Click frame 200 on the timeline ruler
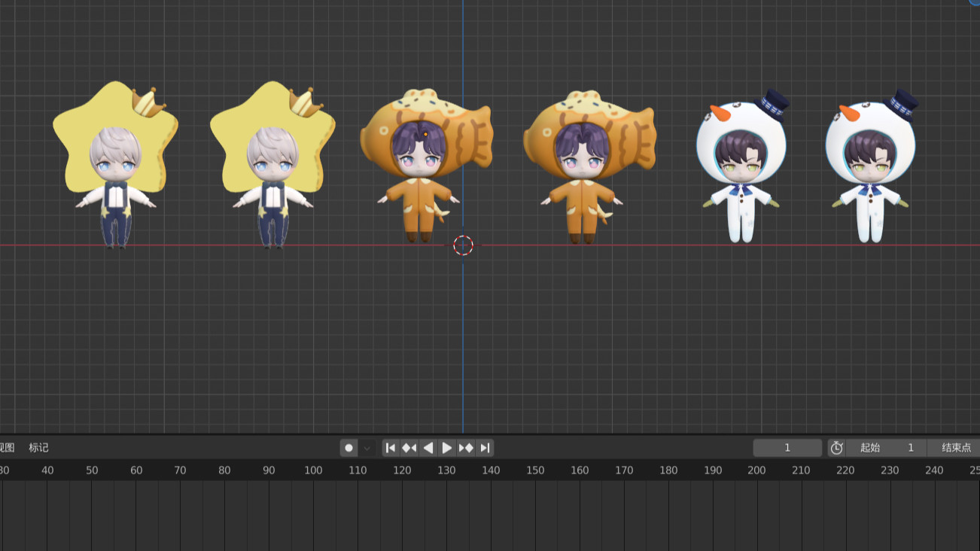 click(756, 470)
